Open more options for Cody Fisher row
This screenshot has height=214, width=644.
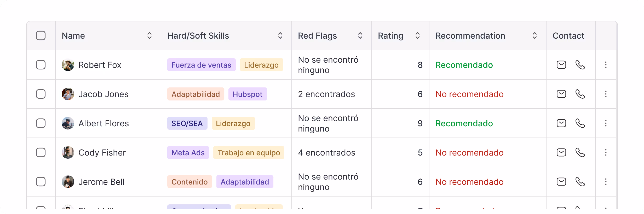(606, 152)
